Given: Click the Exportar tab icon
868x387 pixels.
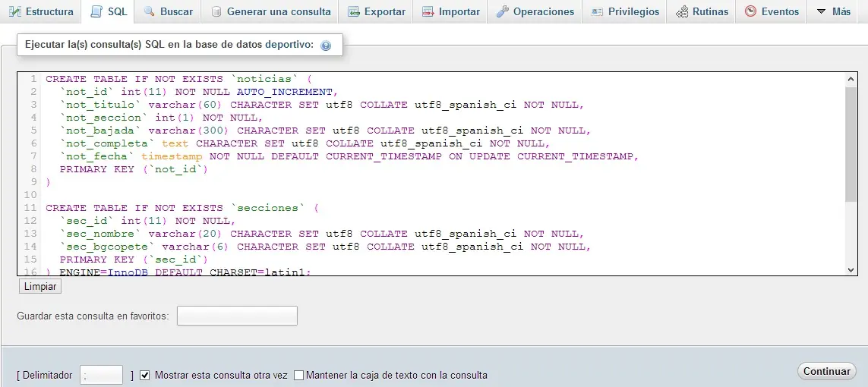Looking at the screenshot, I should (x=354, y=11).
